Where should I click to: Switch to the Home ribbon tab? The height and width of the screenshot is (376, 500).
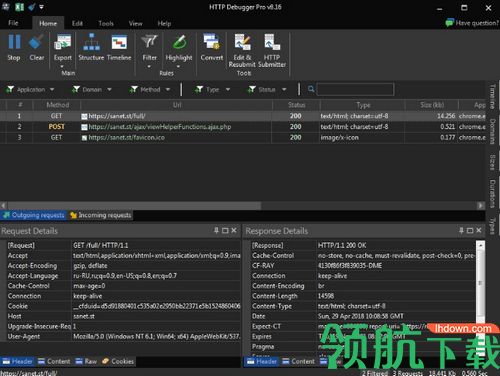tap(48, 23)
